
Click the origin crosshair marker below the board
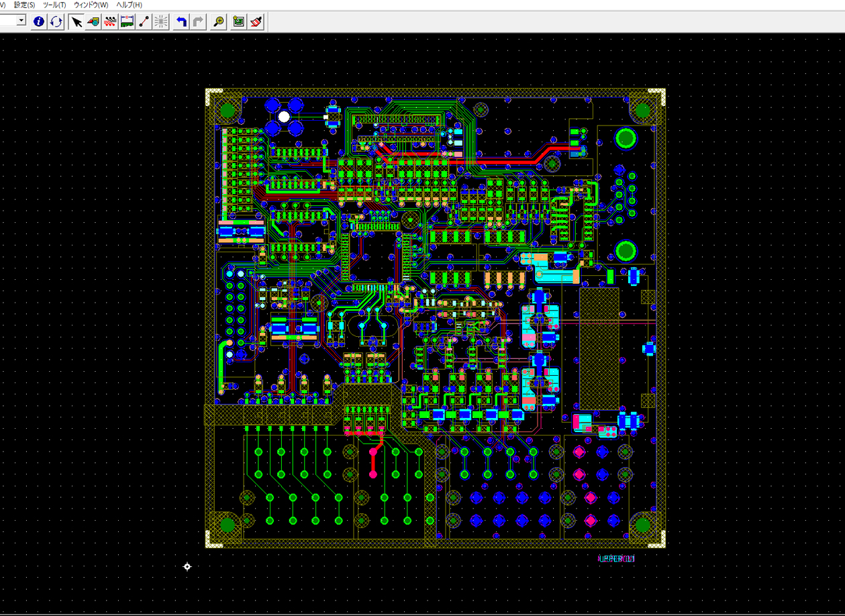tap(187, 566)
